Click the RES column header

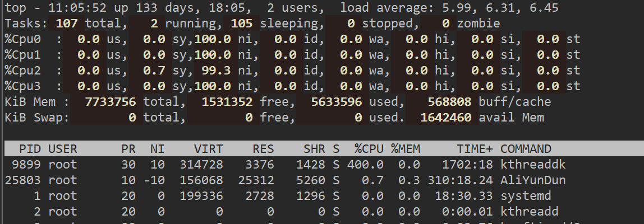pos(263,149)
